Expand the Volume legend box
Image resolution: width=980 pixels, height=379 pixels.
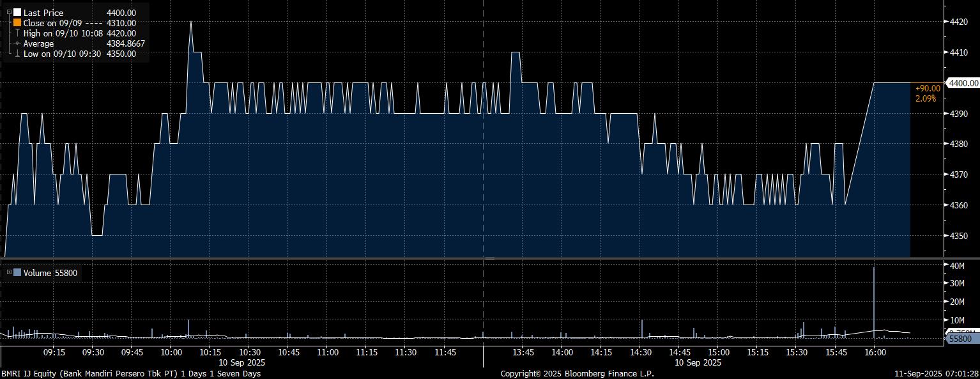pos(9,273)
